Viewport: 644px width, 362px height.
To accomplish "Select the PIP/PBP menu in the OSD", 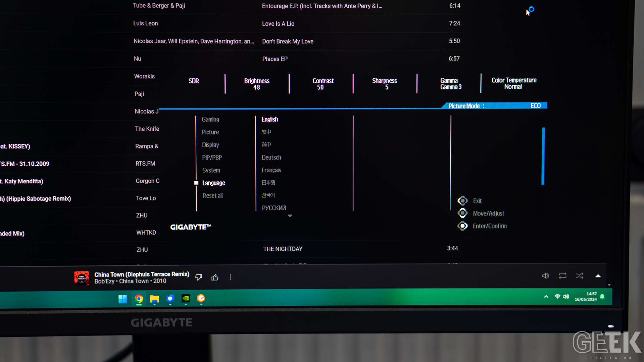I will 212,158.
